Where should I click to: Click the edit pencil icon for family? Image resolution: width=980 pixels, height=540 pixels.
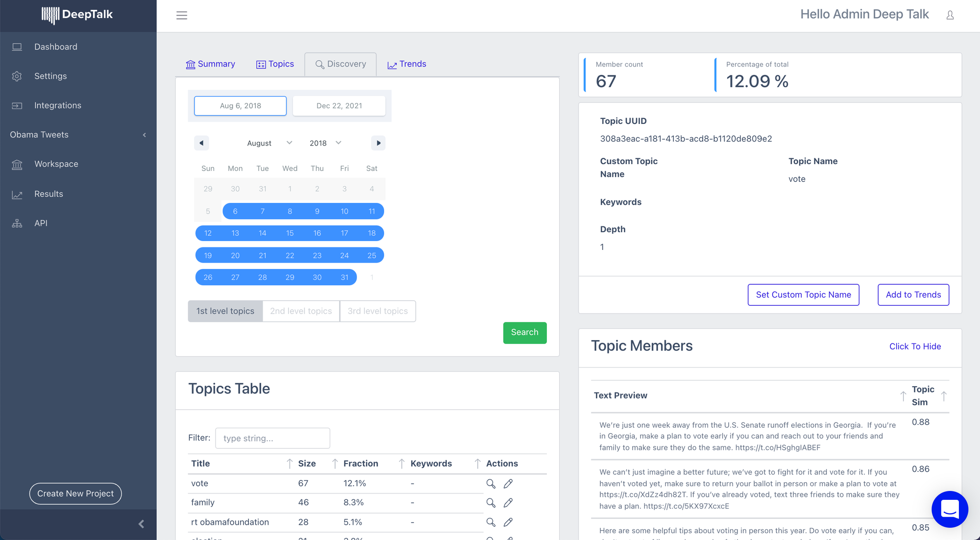[x=507, y=502]
